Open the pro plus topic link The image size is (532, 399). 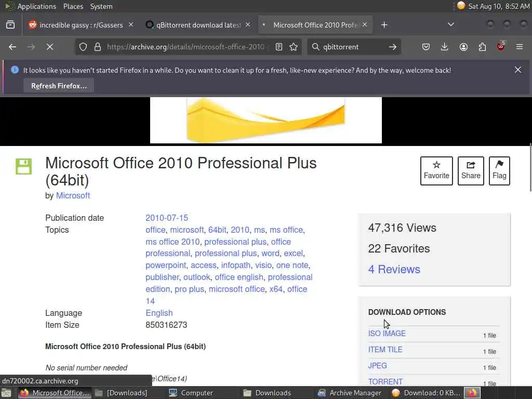[x=189, y=289]
